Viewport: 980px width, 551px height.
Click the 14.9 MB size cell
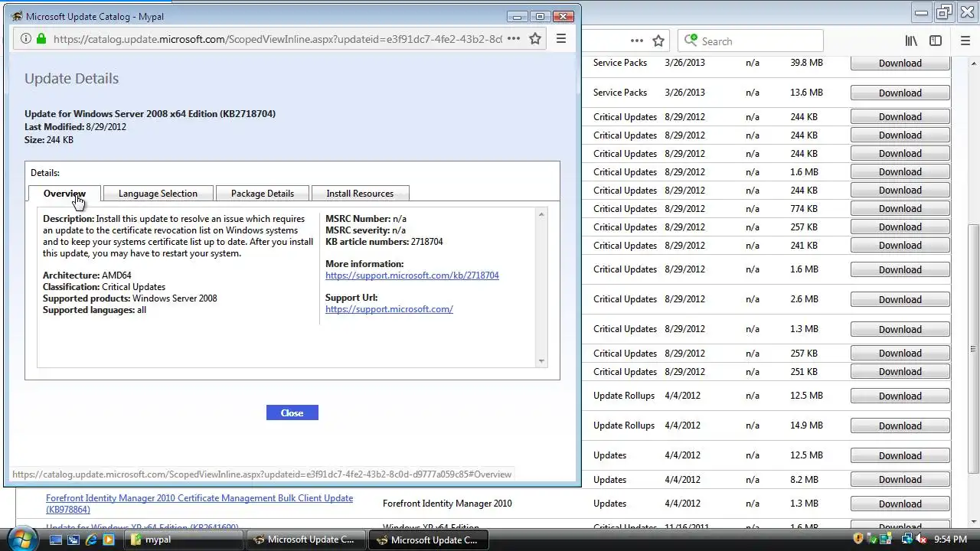tap(806, 425)
